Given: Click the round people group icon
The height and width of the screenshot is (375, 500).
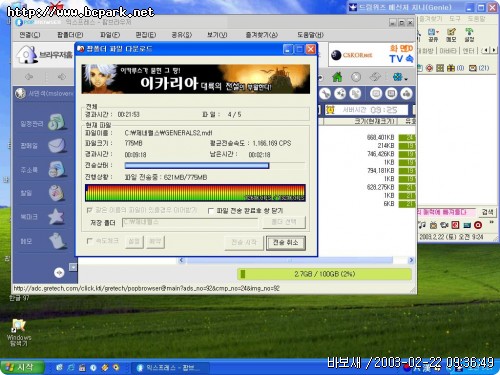Looking at the screenshot, I should [407, 94].
